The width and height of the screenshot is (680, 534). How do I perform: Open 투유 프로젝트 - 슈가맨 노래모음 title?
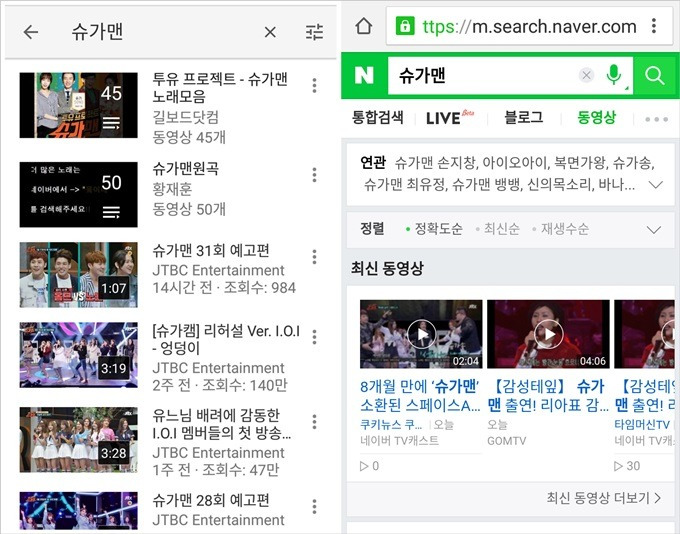219,88
